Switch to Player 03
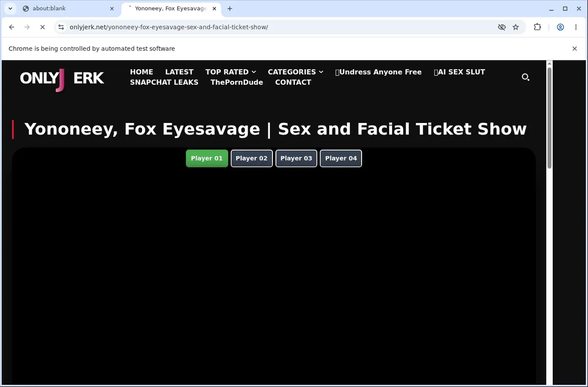 (x=296, y=158)
